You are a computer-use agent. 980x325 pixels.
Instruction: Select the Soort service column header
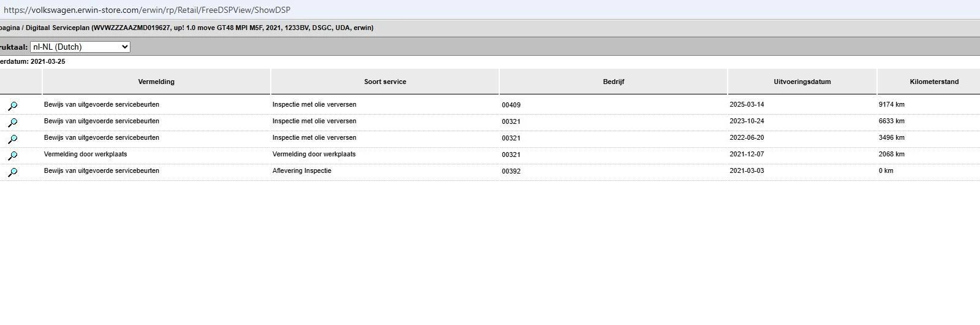(x=385, y=82)
